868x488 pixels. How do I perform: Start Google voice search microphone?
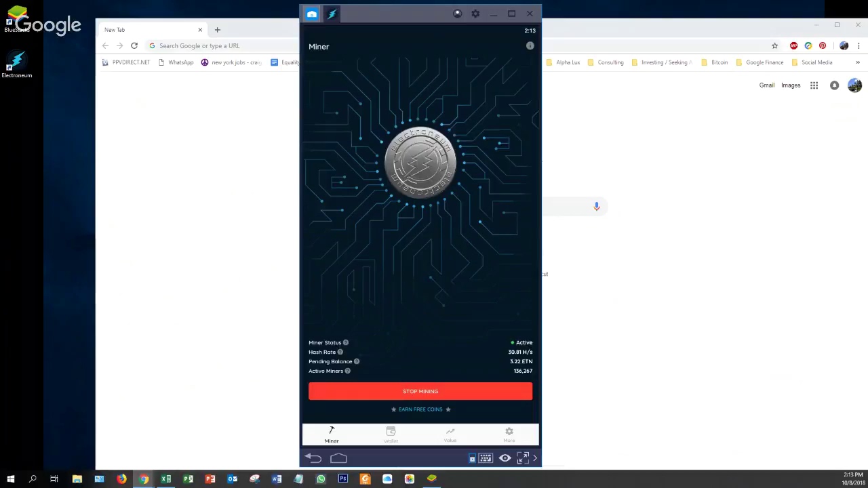tap(597, 206)
